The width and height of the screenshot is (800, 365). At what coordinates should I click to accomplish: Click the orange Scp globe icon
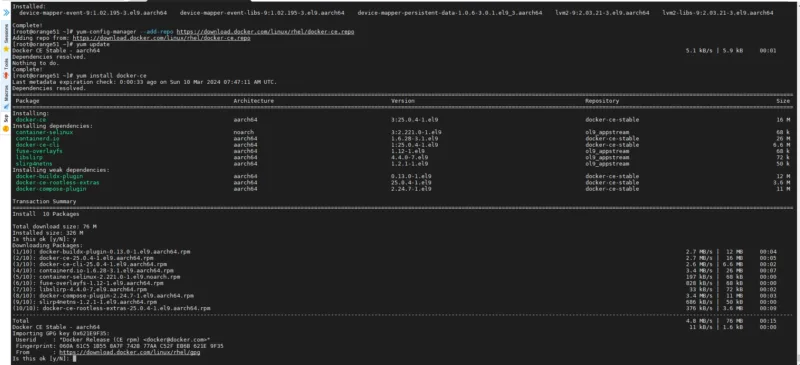coord(6,129)
